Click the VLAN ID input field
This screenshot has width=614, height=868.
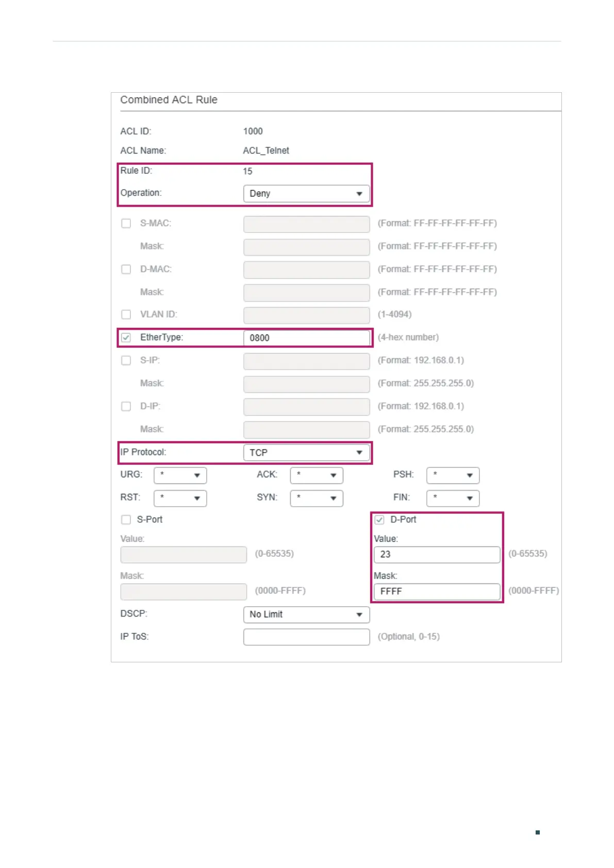[x=306, y=315]
